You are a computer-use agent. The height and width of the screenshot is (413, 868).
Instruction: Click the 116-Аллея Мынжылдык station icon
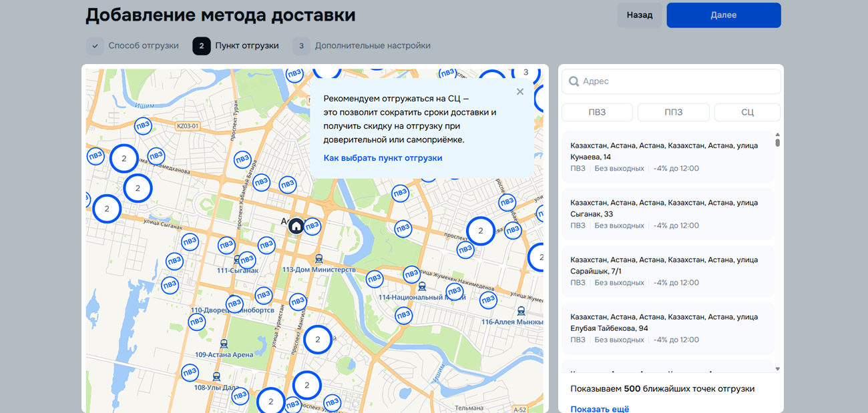(521, 311)
